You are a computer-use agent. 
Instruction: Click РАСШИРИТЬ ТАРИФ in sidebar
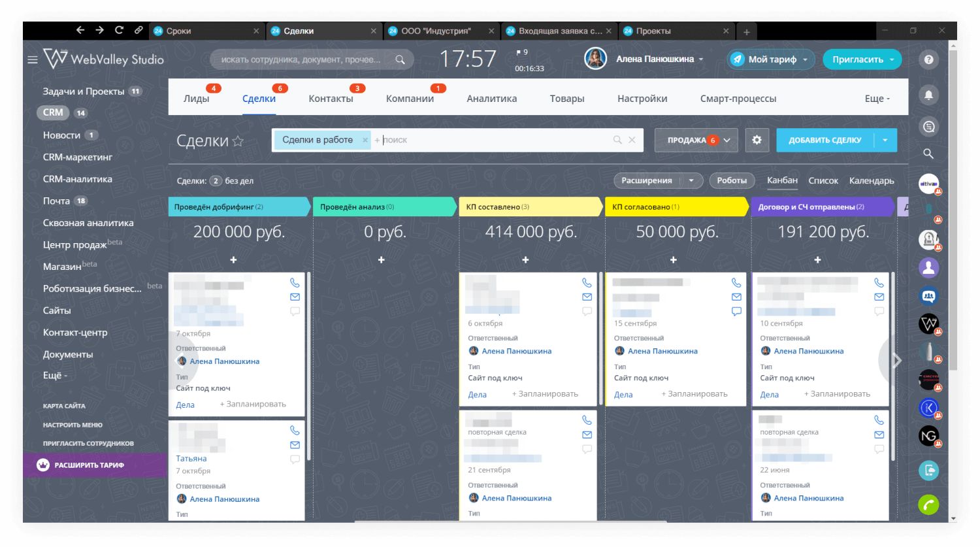coord(95,465)
